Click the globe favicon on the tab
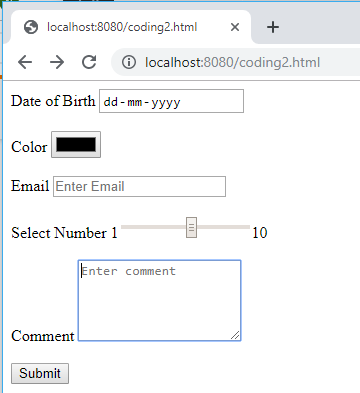Viewport: 360px width, 393px height. [x=31, y=27]
